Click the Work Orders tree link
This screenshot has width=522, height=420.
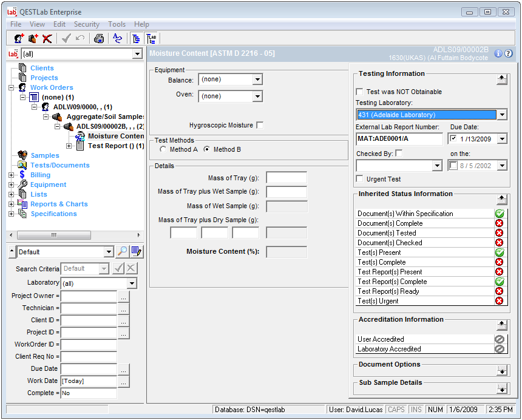(52, 87)
